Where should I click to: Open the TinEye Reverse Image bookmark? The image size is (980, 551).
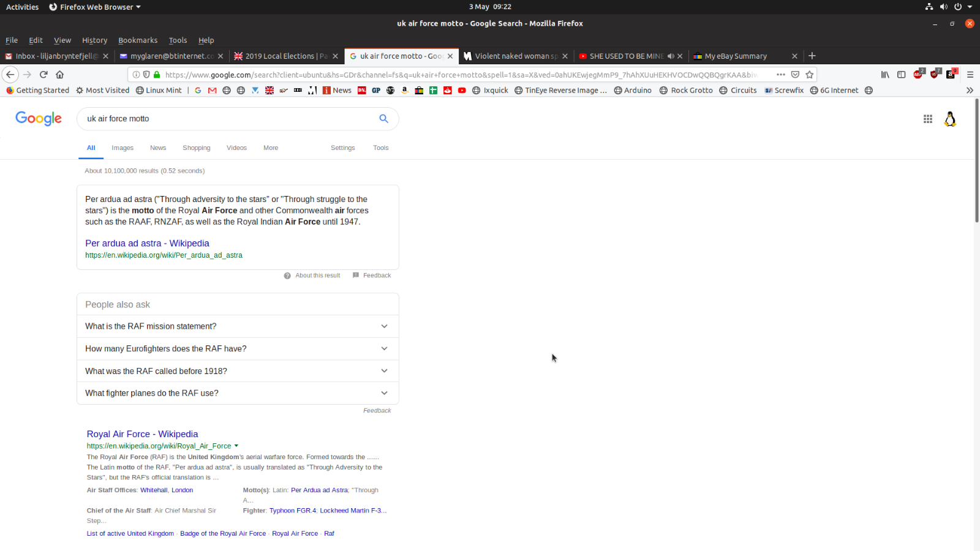point(560,91)
